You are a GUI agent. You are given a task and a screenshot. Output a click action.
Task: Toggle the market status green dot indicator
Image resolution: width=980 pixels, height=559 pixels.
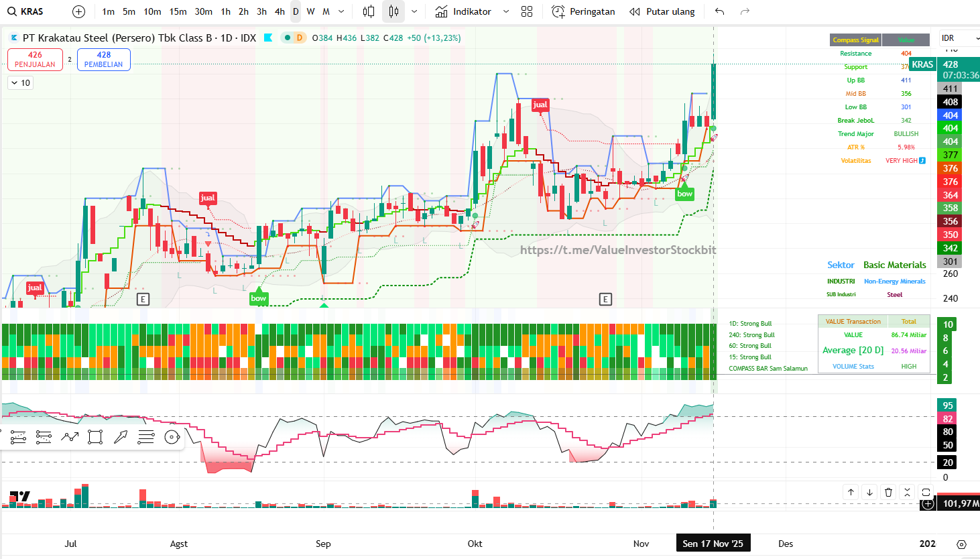(x=287, y=38)
